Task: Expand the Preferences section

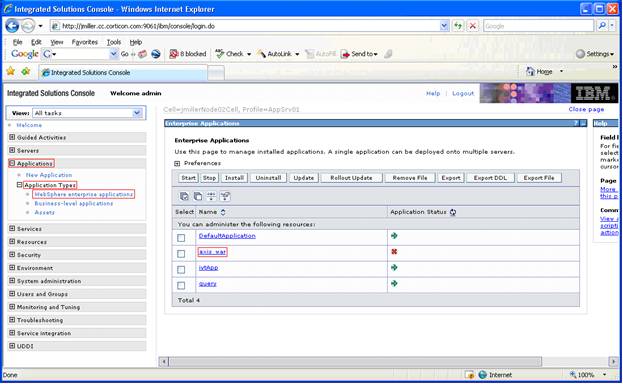Action: pos(177,163)
